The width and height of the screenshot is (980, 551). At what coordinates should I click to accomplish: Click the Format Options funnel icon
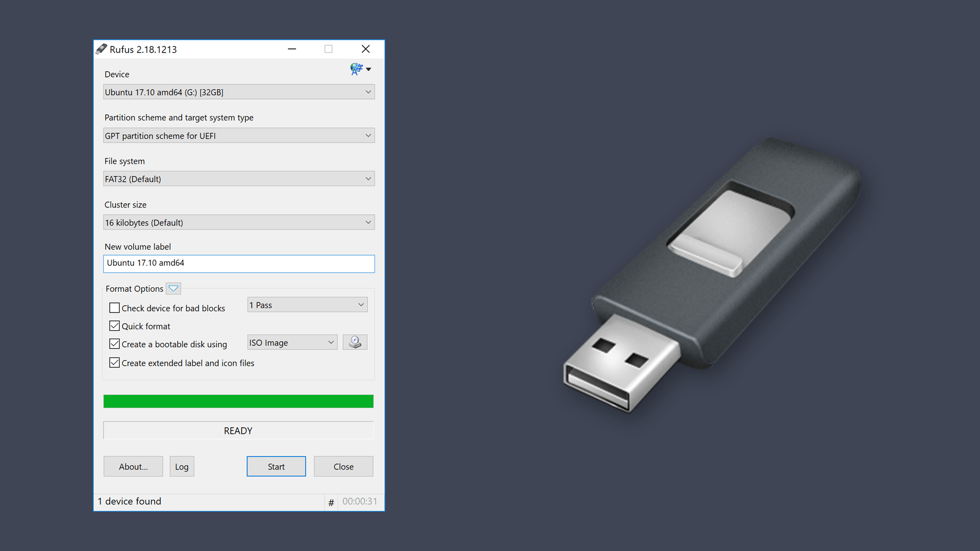[x=173, y=289]
